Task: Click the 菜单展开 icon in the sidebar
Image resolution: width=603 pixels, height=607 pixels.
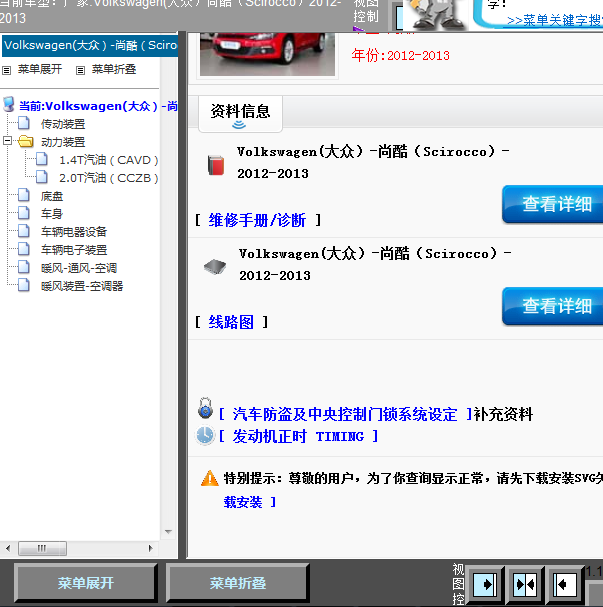Action: pos(7,70)
